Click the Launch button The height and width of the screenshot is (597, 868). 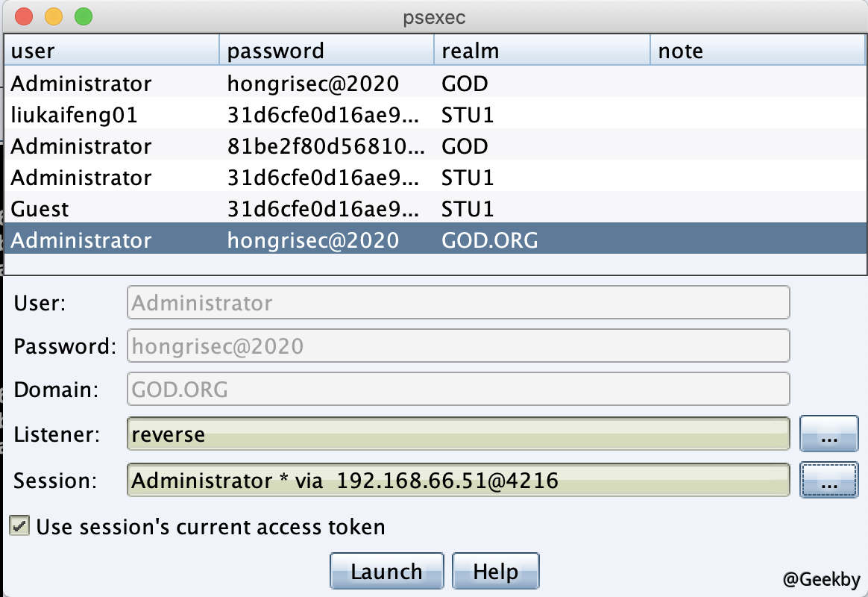click(386, 572)
